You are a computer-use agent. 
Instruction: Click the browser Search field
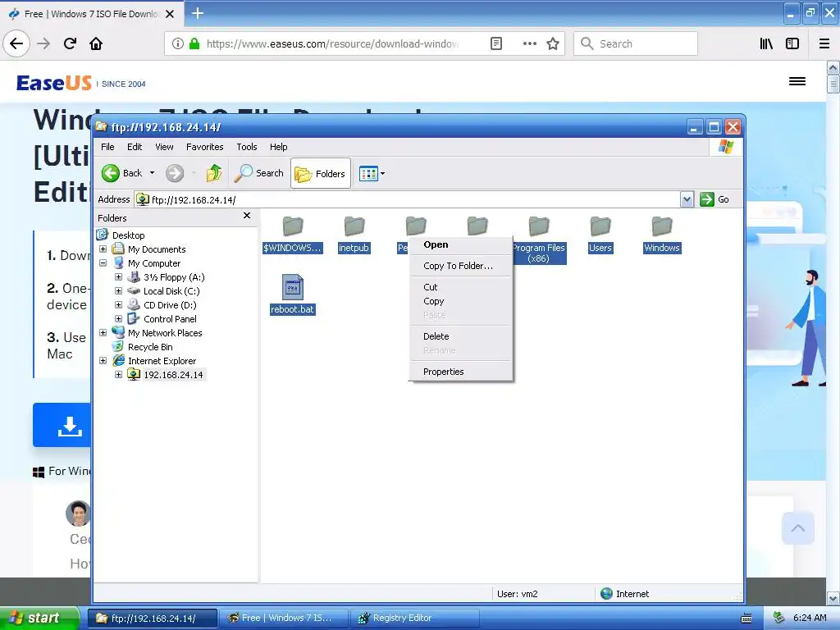click(x=636, y=43)
